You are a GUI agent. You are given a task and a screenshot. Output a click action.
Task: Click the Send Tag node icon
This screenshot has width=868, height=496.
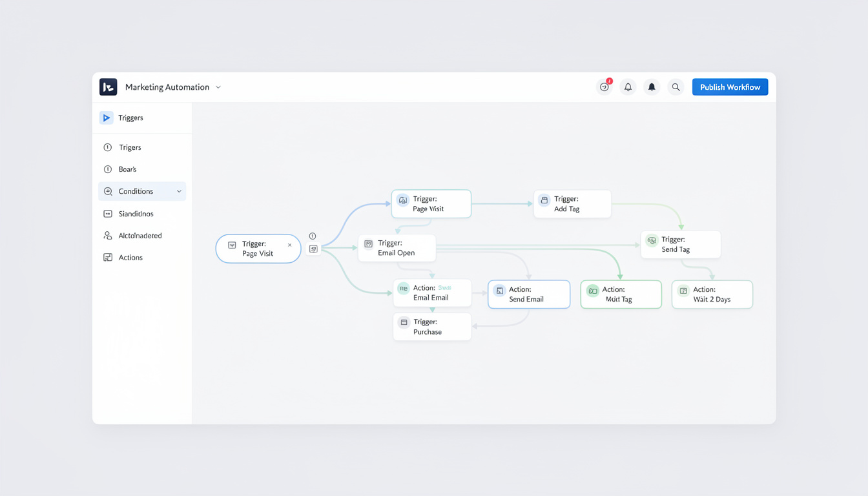(652, 240)
